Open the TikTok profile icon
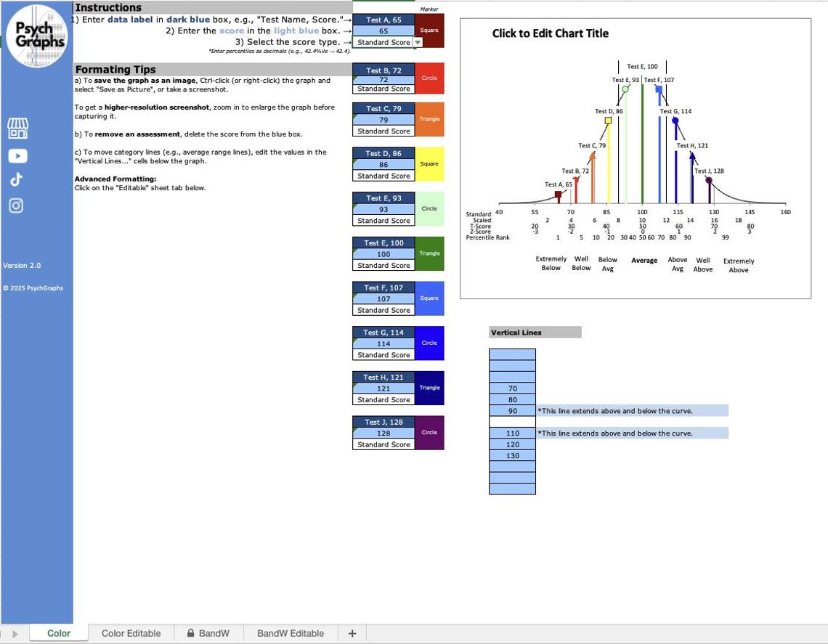Viewport: 828px width, 644px height. (x=17, y=179)
